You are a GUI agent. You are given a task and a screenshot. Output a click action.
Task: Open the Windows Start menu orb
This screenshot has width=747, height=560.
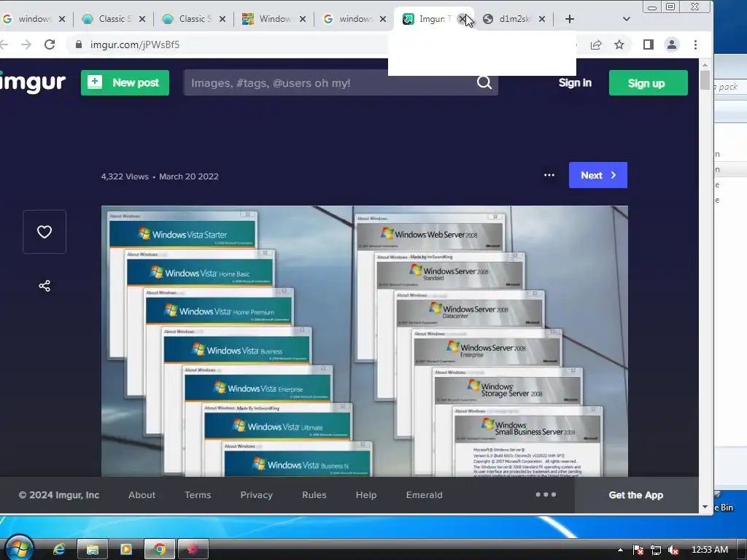(19, 548)
